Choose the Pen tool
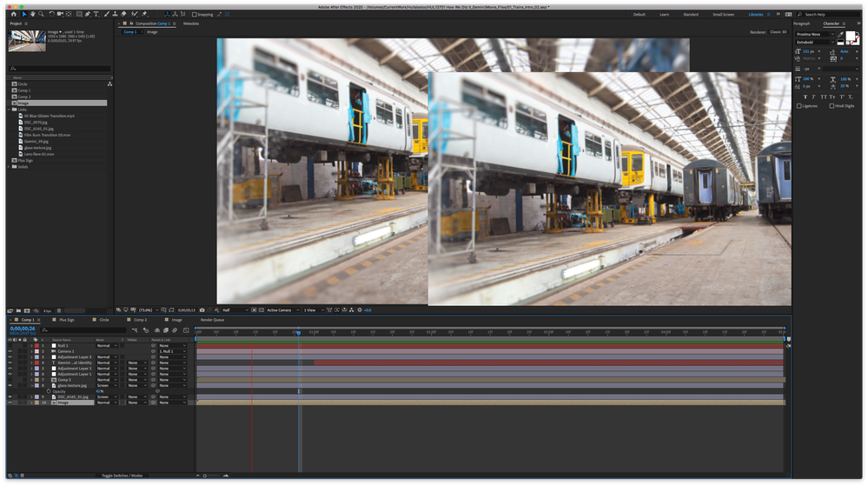This screenshot has width=868, height=486. pyautogui.click(x=88, y=14)
